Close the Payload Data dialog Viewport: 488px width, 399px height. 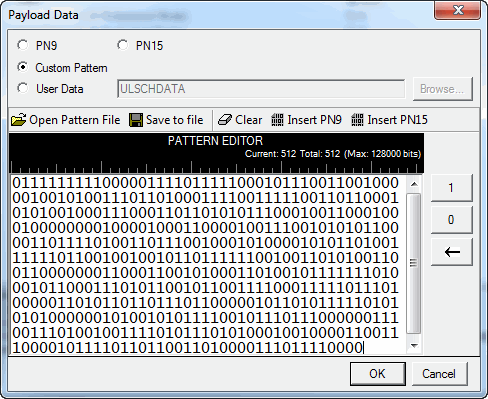click(458, 10)
